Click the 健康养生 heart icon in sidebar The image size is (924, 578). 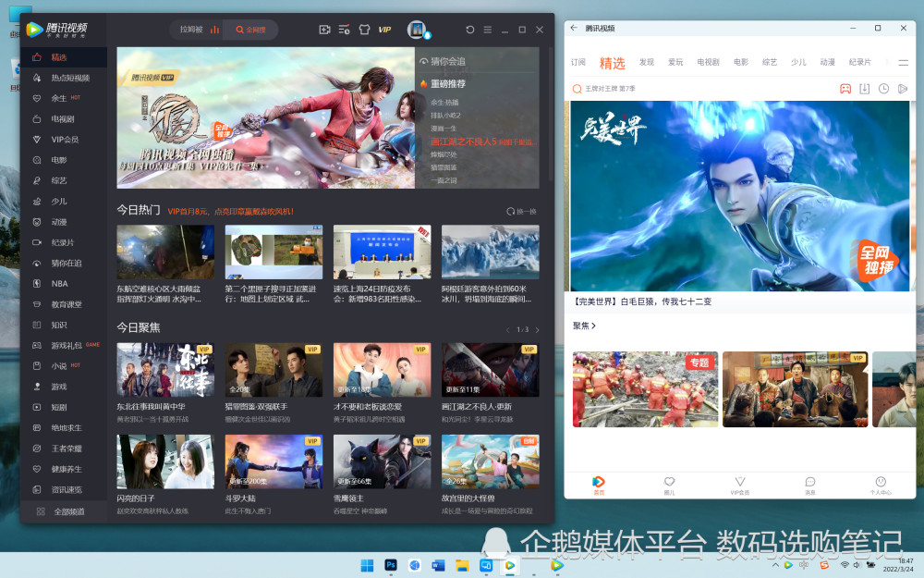37,469
